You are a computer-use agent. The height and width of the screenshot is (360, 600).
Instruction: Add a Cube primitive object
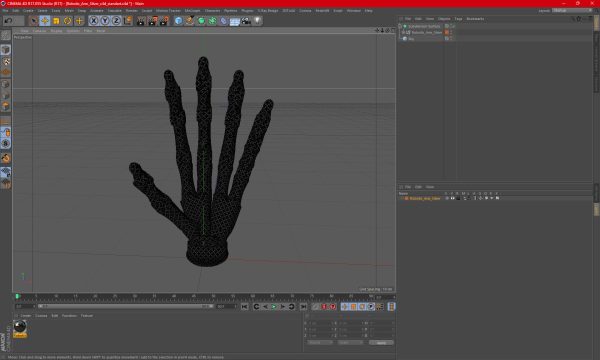(x=178, y=21)
